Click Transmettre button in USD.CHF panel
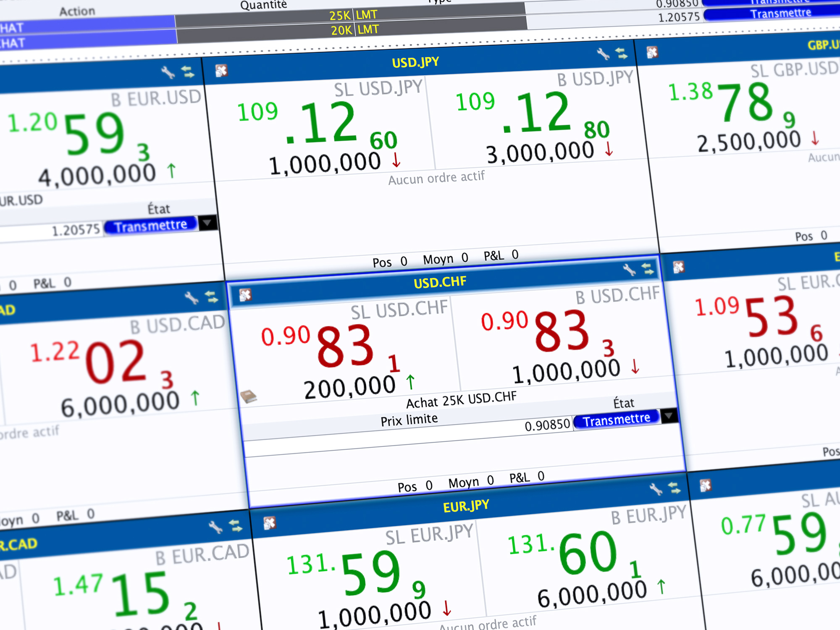 616,420
